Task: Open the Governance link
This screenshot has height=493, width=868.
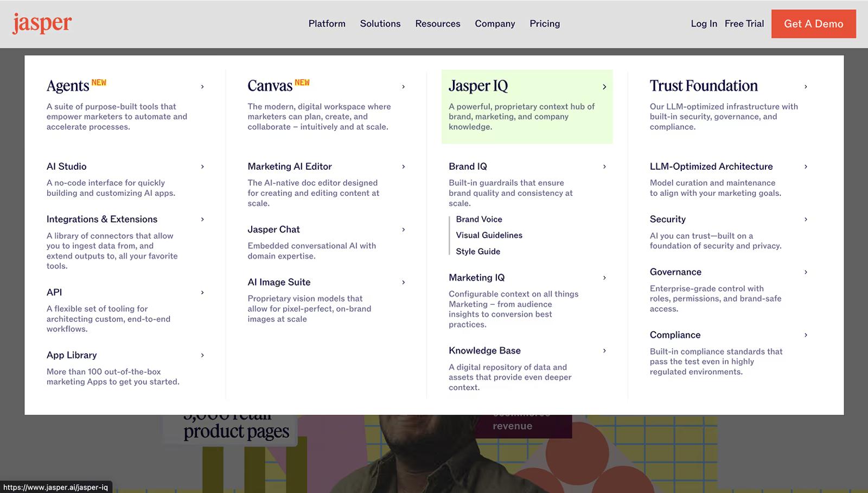Action: click(675, 272)
